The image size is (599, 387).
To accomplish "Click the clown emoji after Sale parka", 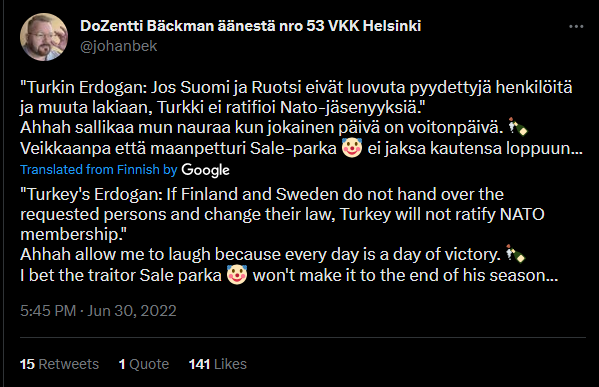I will pos(237,275).
